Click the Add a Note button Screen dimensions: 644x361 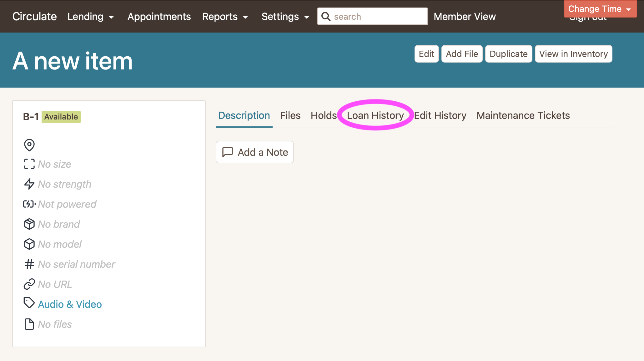tap(255, 152)
